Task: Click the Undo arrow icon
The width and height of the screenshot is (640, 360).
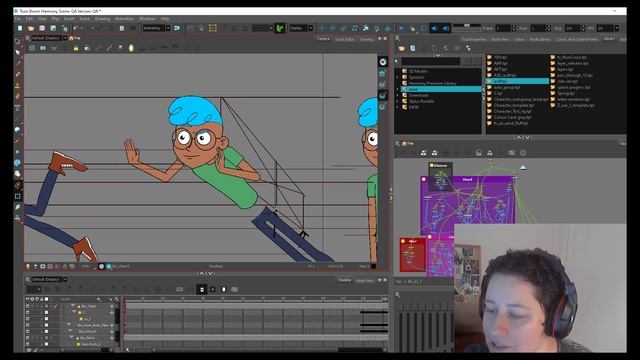Action: click(x=76, y=28)
